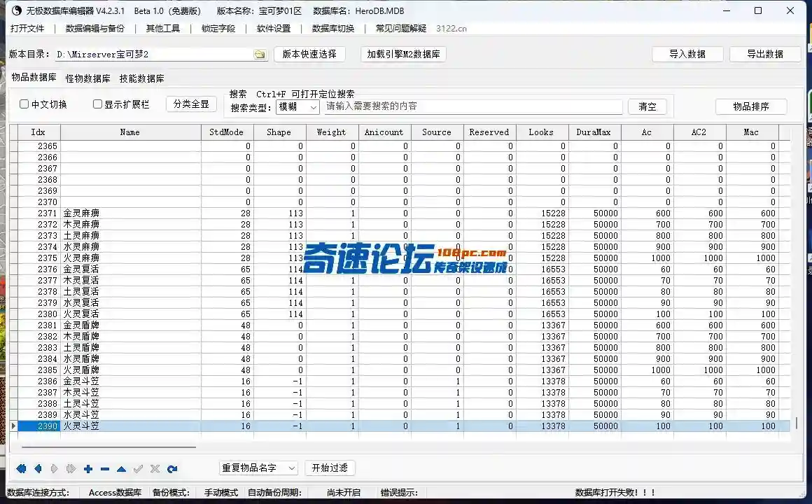Click the Shape column header
Screen dimensions: 812x504
click(279, 132)
